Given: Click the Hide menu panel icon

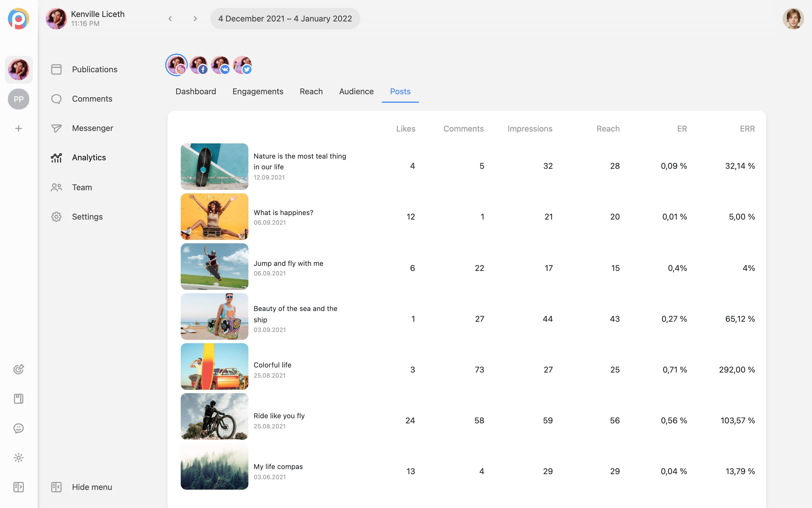Looking at the screenshot, I should click(x=56, y=487).
